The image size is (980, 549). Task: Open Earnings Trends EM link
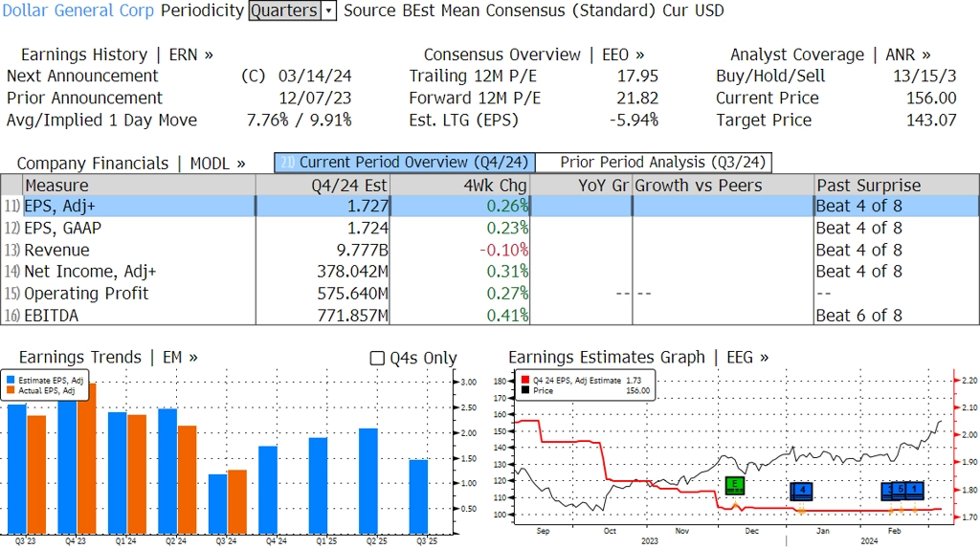coord(108,358)
